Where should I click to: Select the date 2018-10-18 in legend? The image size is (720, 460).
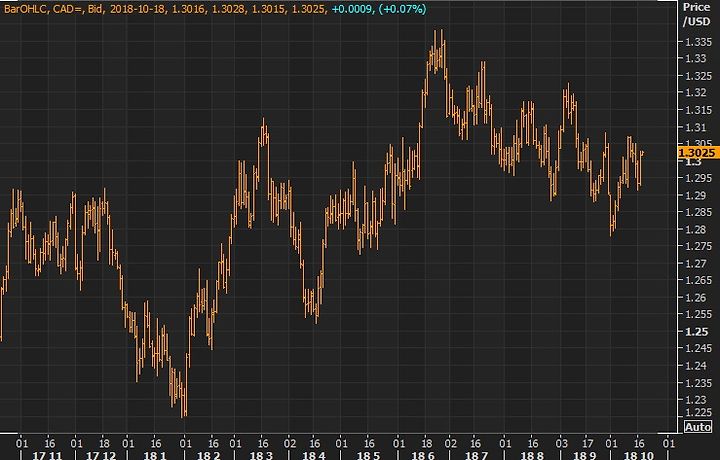(137, 9)
